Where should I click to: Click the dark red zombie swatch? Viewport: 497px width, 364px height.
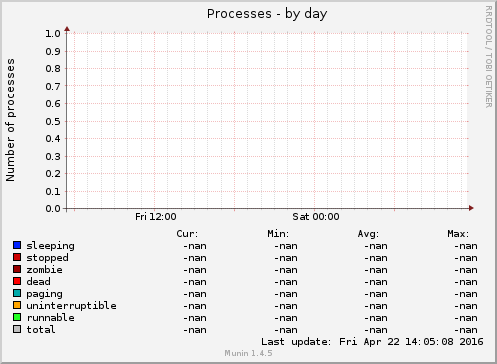(17, 269)
